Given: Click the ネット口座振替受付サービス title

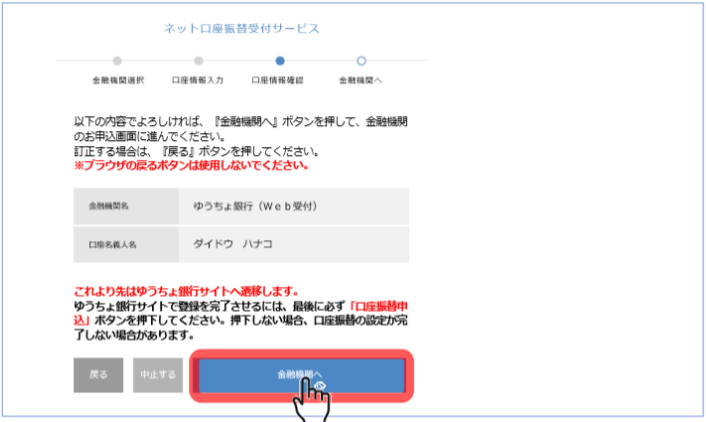Looking at the screenshot, I should point(242,29).
